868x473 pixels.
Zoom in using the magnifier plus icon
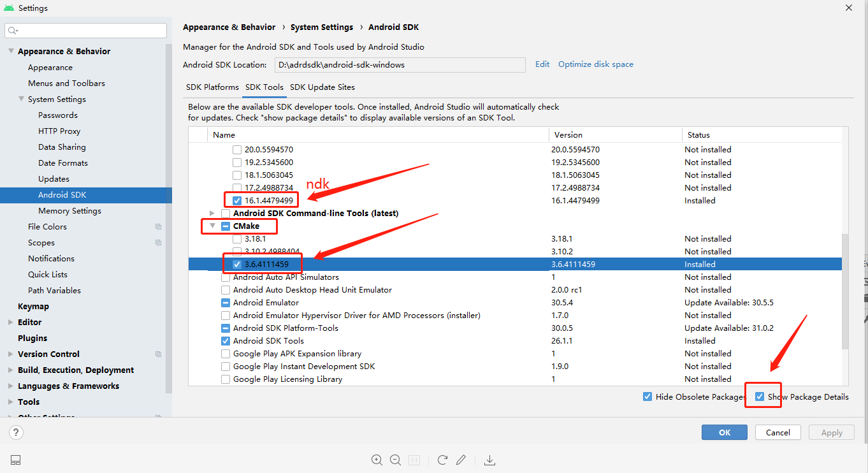click(377, 460)
